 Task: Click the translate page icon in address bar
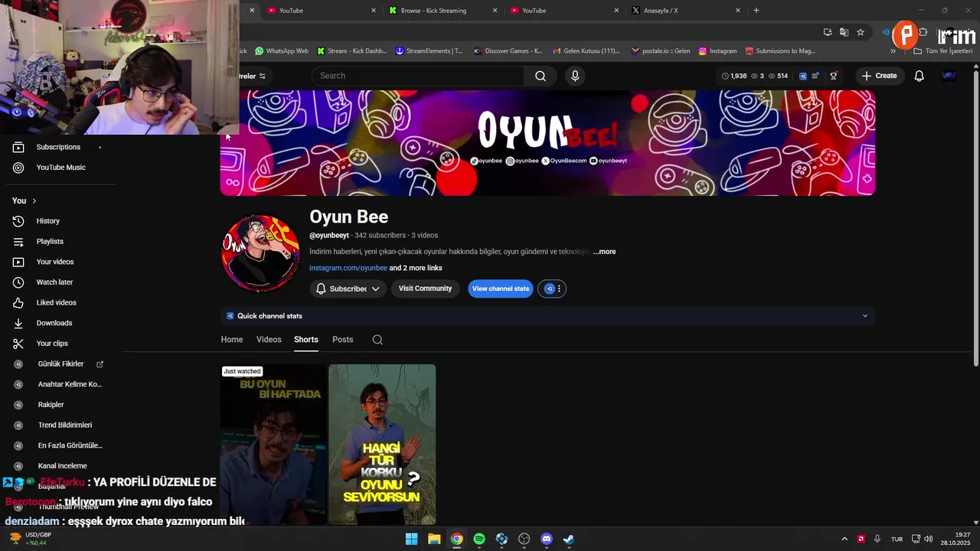click(x=844, y=32)
